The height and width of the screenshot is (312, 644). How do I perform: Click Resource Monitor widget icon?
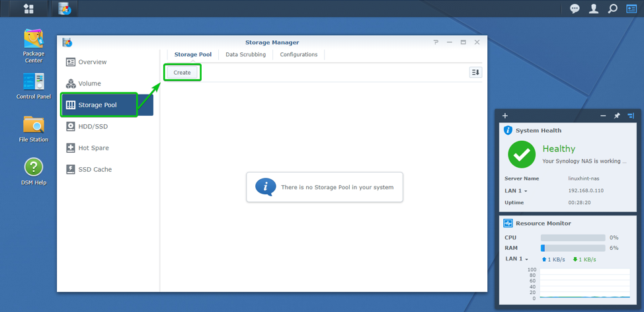[508, 223]
